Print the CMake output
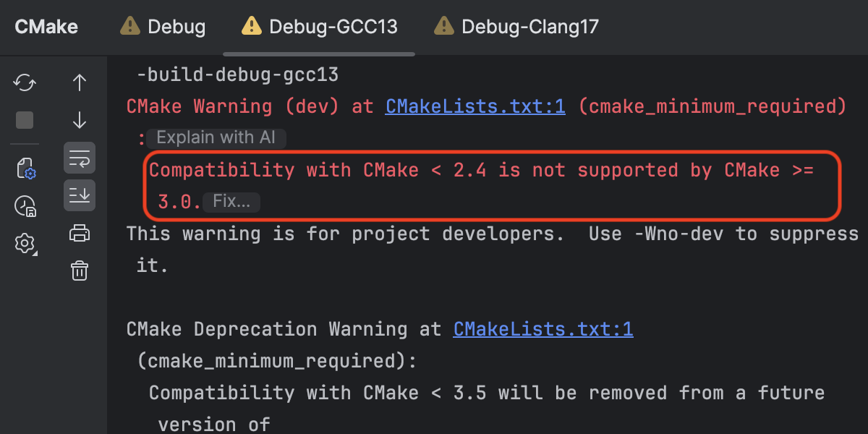Image resolution: width=868 pixels, height=434 pixels. point(80,233)
